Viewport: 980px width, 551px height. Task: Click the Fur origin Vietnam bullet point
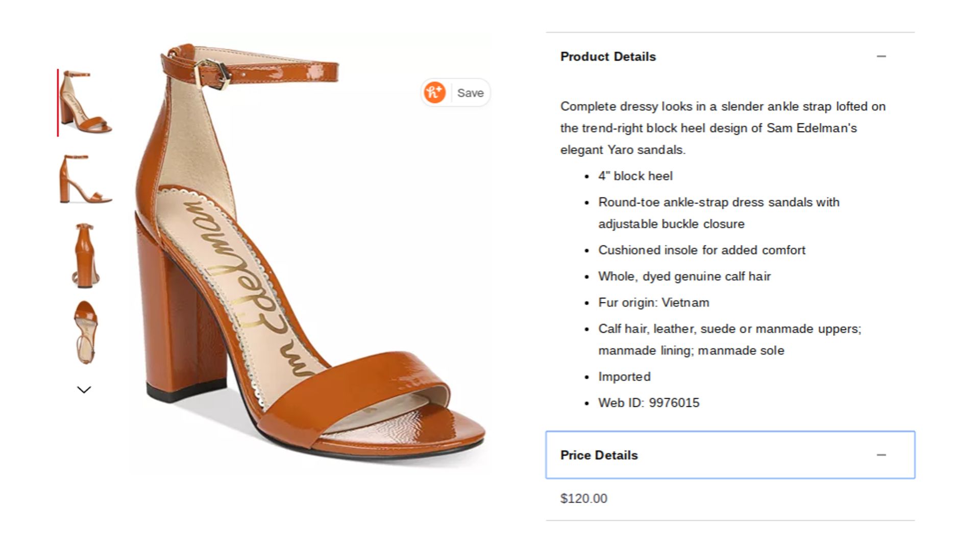pos(653,302)
